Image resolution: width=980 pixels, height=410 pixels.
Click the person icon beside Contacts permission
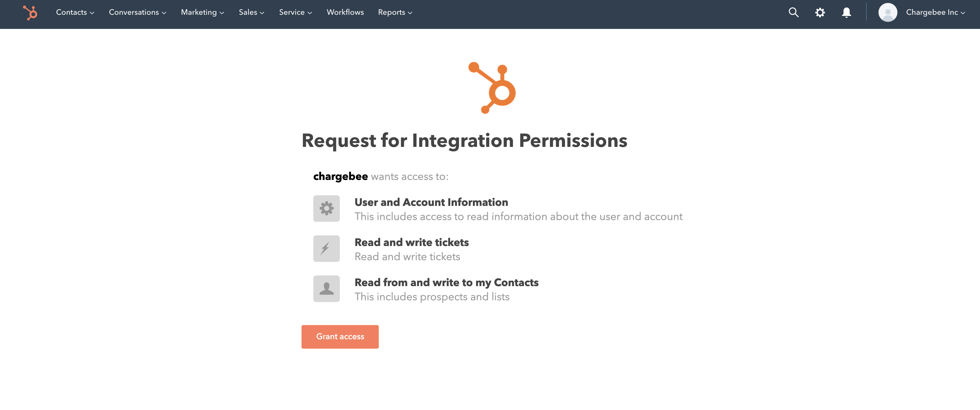coord(326,289)
